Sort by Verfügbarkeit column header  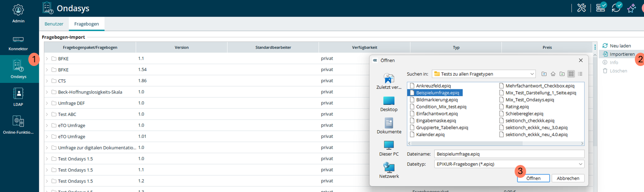[x=364, y=47]
